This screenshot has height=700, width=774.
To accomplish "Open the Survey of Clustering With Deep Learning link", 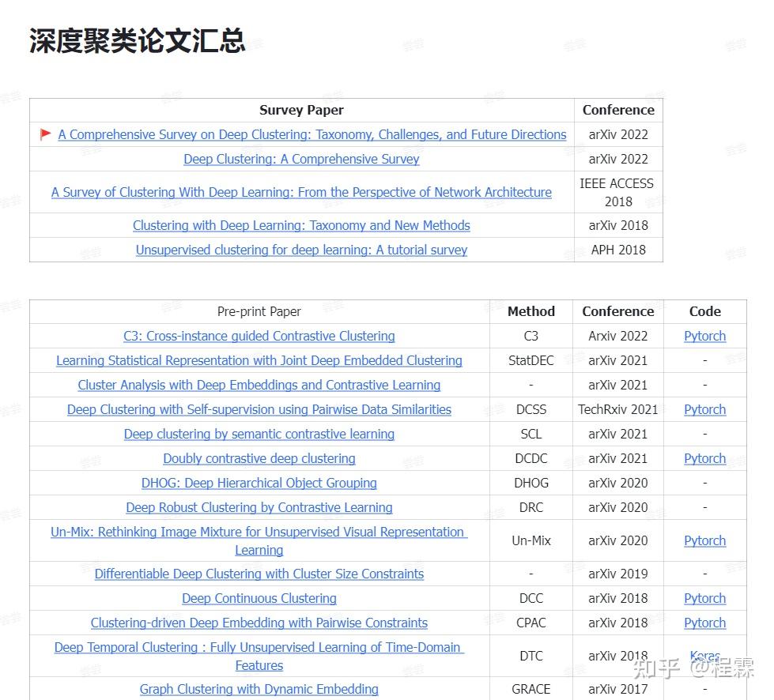I will pyautogui.click(x=301, y=193).
